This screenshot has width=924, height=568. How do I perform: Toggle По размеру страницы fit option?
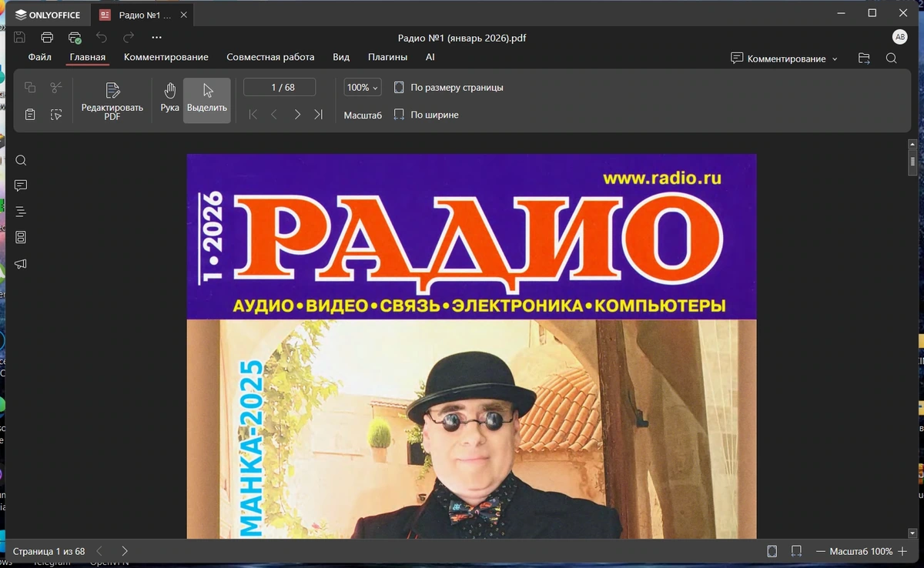[449, 88]
